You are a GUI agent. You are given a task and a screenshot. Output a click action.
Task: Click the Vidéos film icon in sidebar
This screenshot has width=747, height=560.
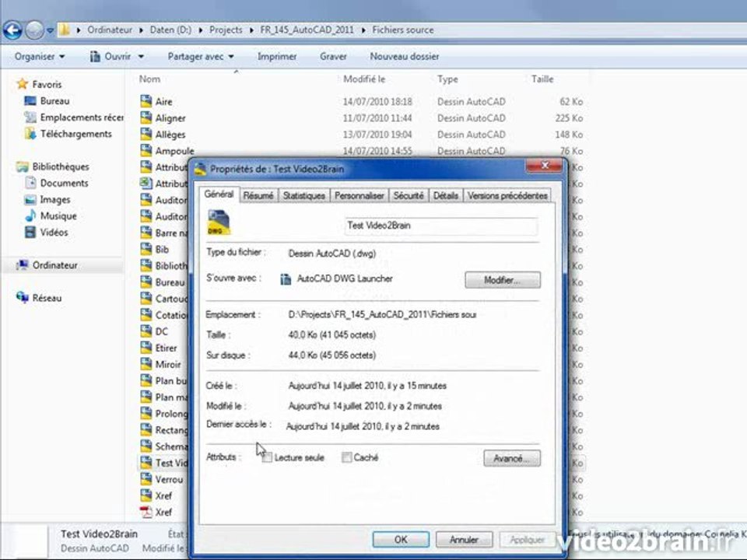point(30,233)
